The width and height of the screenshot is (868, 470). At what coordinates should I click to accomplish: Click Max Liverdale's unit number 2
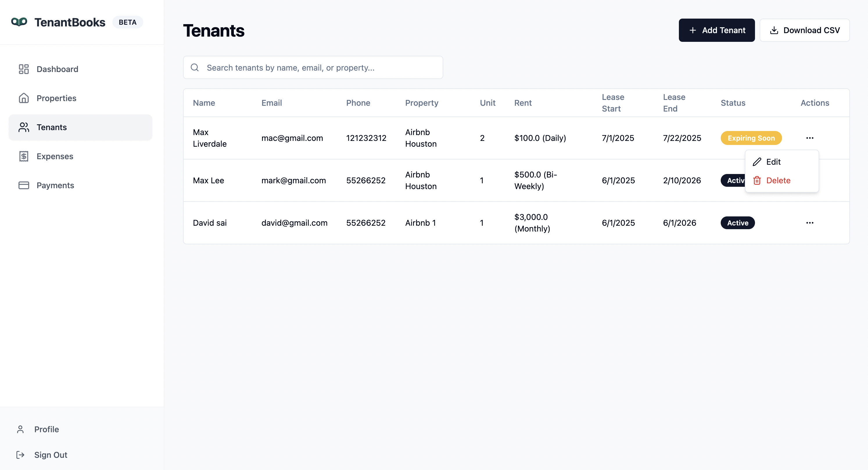[x=482, y=138]
